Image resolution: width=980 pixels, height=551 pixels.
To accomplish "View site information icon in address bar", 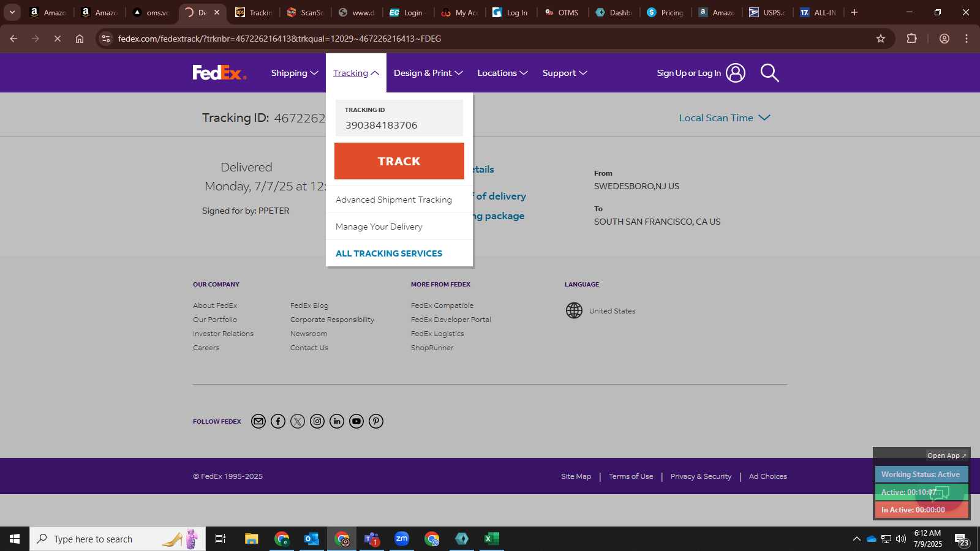I will pos(106,39).
